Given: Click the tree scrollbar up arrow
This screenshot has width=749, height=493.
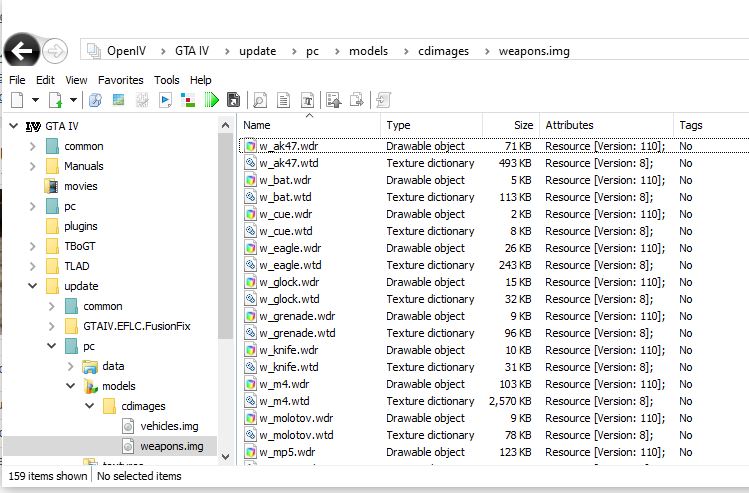Looking at the screenshot, I should pos(225,126).
